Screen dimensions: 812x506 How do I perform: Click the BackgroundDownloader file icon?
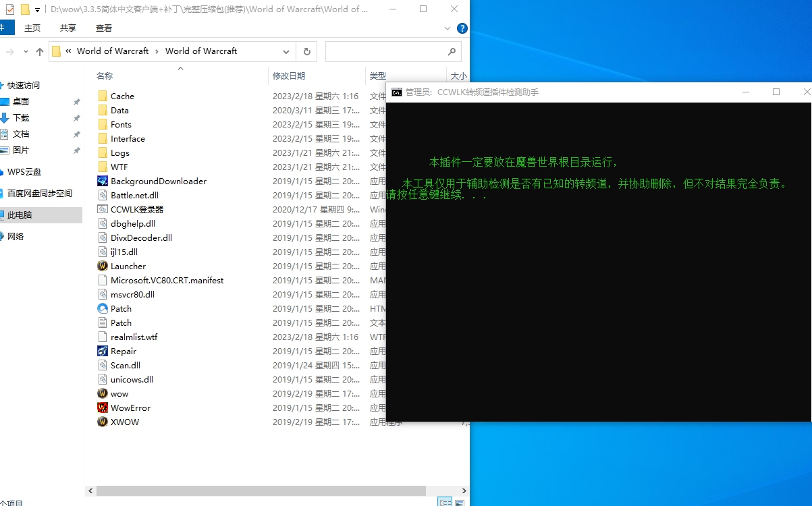[103, 181]
